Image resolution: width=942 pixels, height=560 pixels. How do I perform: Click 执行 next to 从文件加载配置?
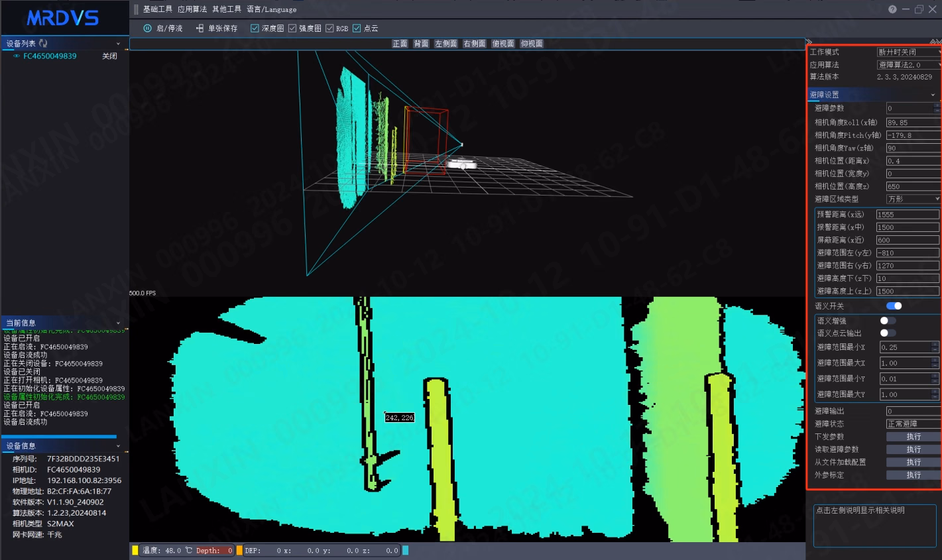point(913,462)
